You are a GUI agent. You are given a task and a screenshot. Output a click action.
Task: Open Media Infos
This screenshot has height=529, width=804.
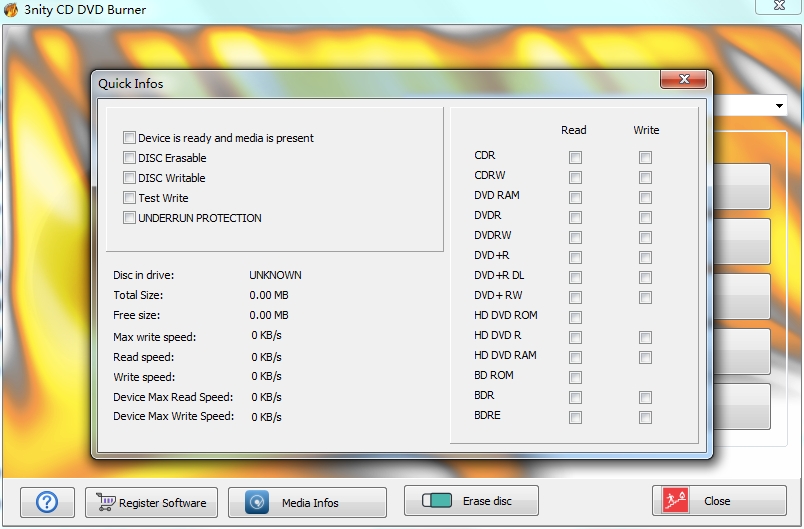coord(307,502)
